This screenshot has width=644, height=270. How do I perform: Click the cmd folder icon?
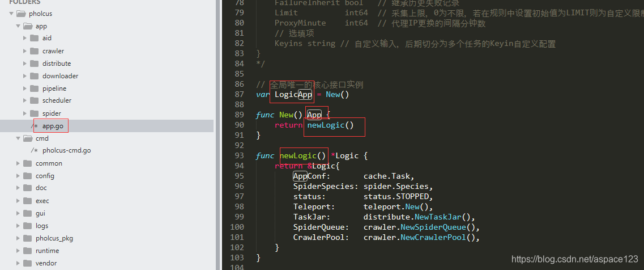28,138
